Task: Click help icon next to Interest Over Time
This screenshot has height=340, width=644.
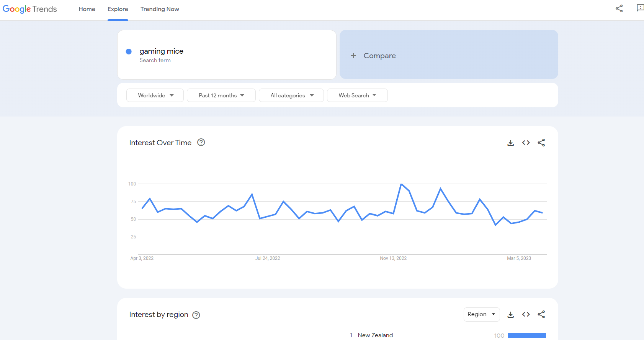Action: [201, 143]
